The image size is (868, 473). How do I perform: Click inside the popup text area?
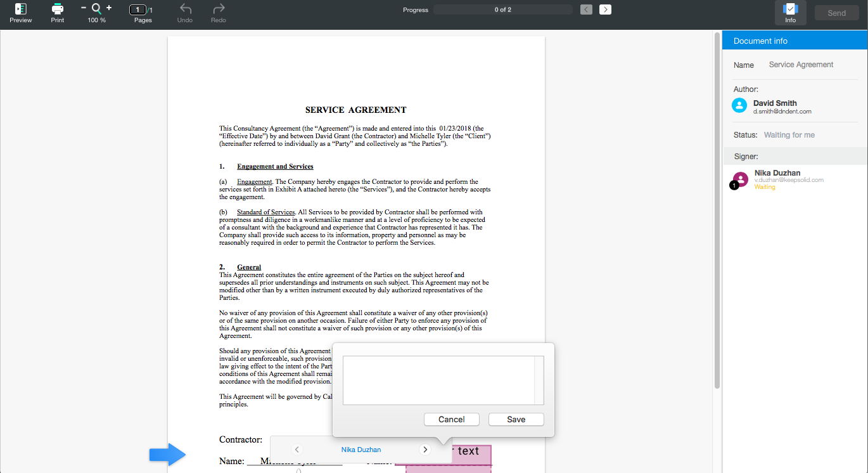[x=438, y=380]
